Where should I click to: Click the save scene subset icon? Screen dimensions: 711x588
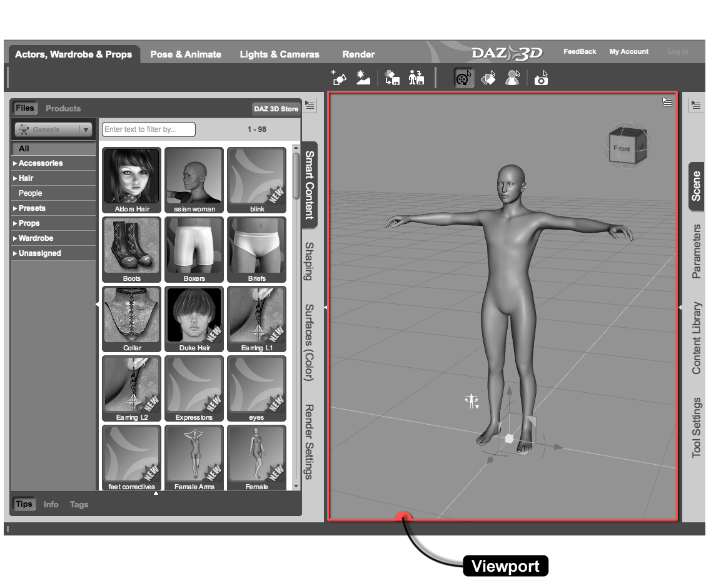pos(392,78)
